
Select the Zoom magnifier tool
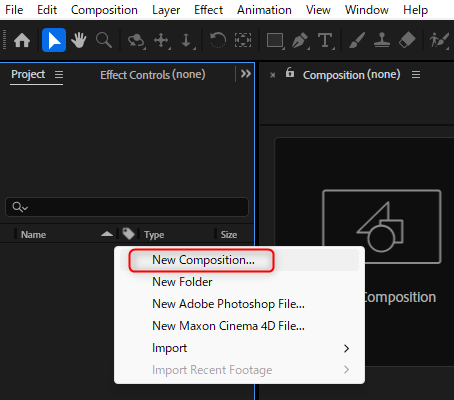click(104, 40)
